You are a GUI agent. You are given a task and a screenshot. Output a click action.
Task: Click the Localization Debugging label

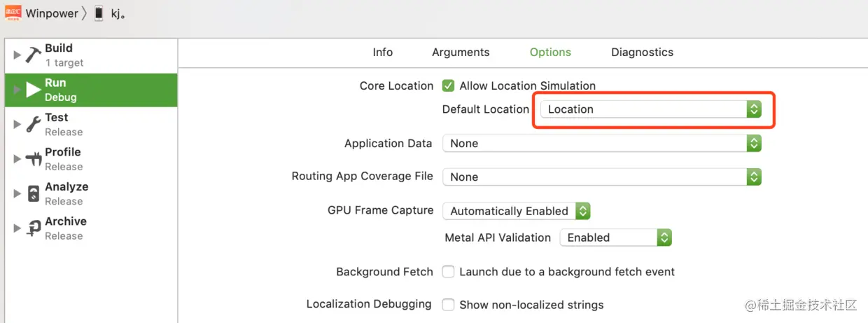pos(369,304)
